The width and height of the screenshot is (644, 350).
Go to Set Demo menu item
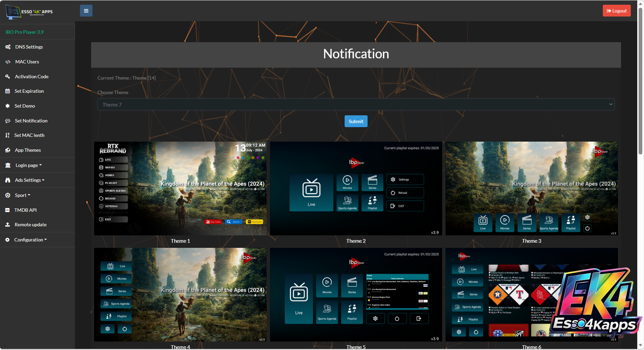point(25,106)
